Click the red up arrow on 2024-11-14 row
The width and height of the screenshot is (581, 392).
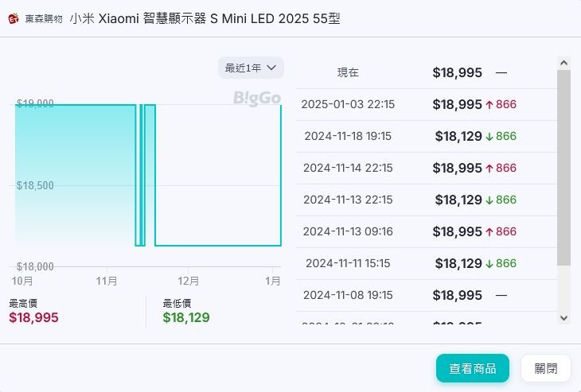pyautogui.click(x=489, y=169)
